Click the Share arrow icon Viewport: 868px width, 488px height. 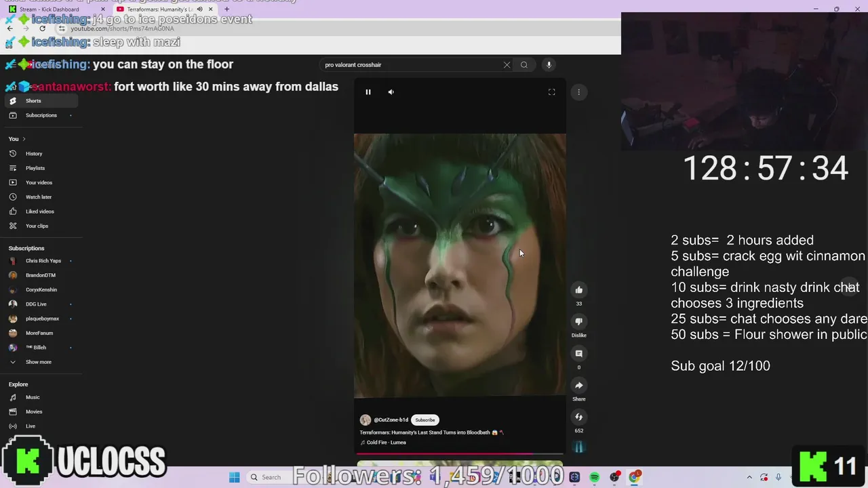coord(579,386)
